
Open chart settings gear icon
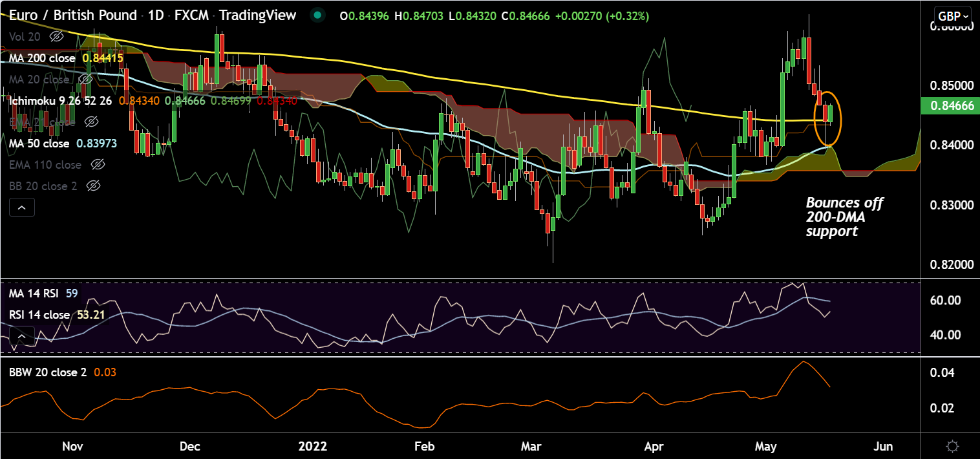click(x=952, y=446)
